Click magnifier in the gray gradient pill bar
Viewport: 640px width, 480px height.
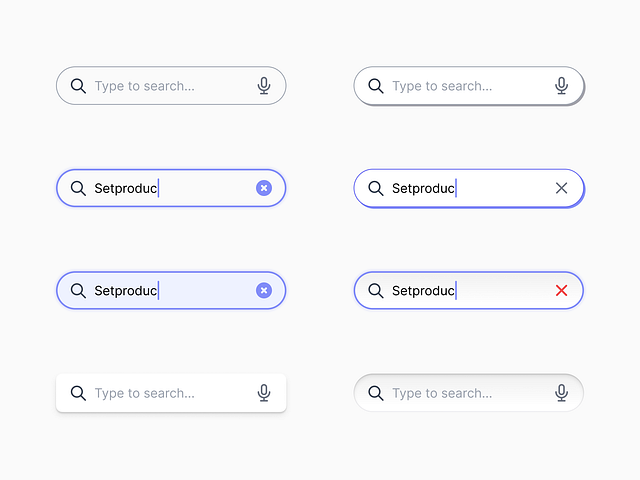pyautogui.click(x=376, y=393)
